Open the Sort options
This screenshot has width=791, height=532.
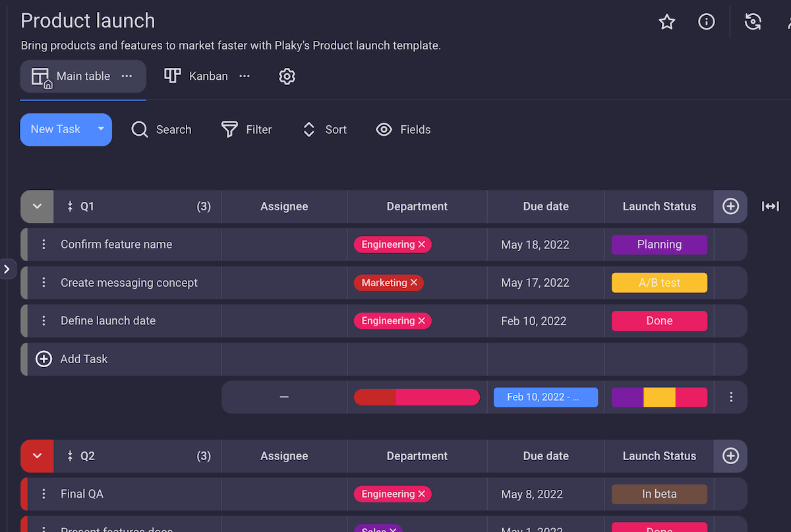[x=308, y=130]
